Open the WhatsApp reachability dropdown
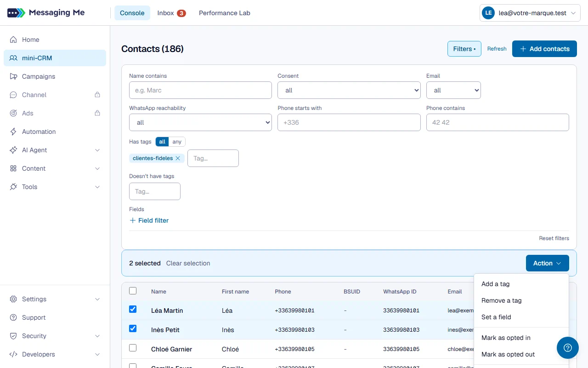Viewport: 588px width, 368px height. [x=200, y=122]
